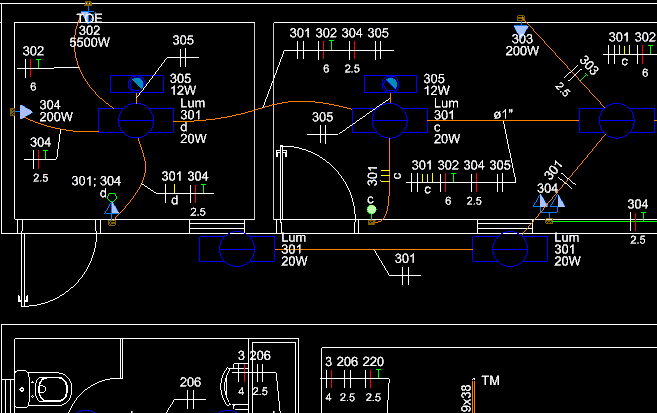
Task: Pick the far right ceiling luminaire circle
Action: tap(616, 121)
